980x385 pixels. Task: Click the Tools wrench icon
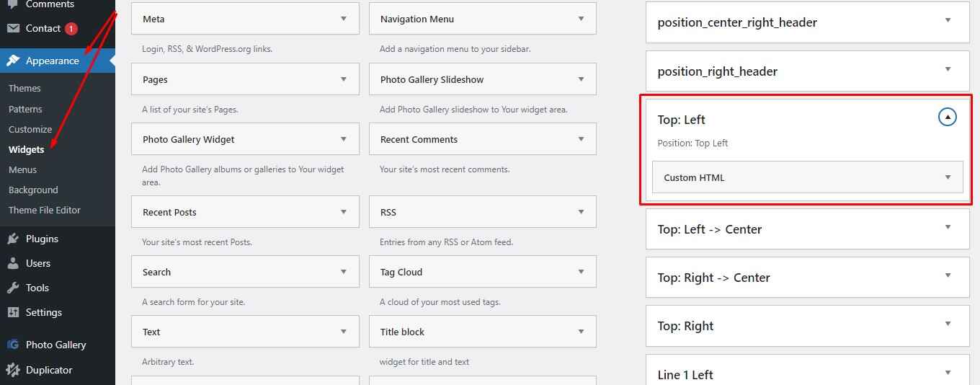[13, 288]
